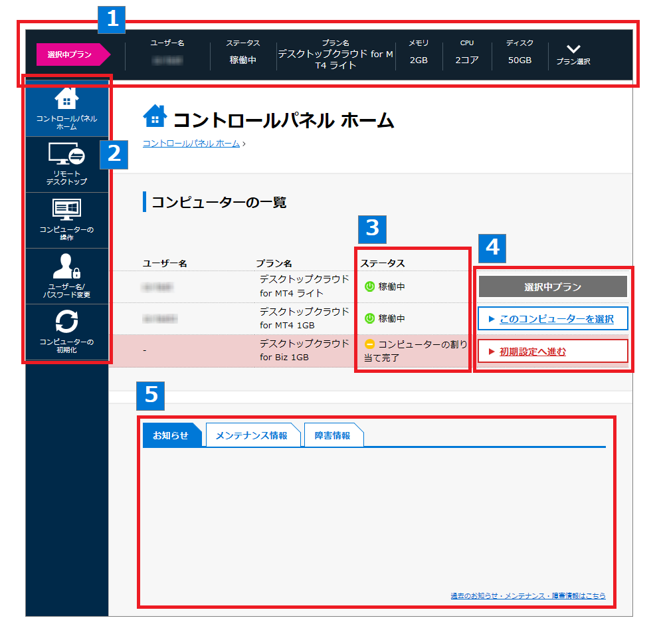Click the デスクトップクラウド for Biz 1GB plan cell
This screenshot has height=644, width=661.
coord(304,350)
